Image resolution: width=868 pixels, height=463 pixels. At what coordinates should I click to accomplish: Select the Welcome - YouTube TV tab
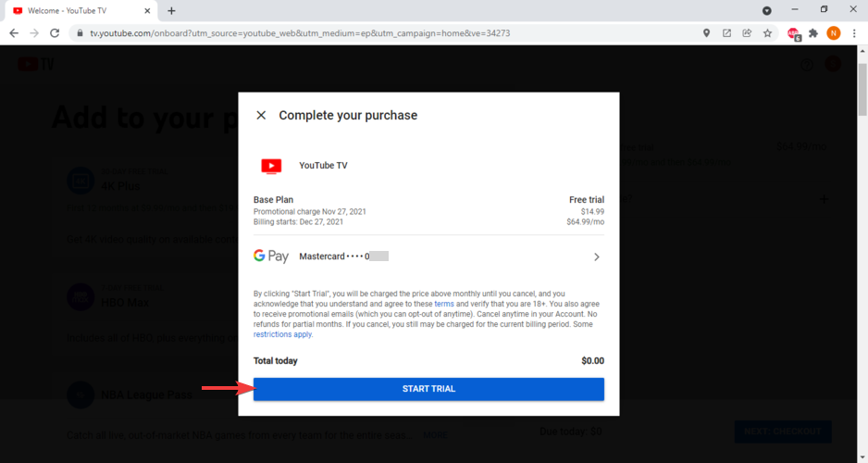point(74,10)
